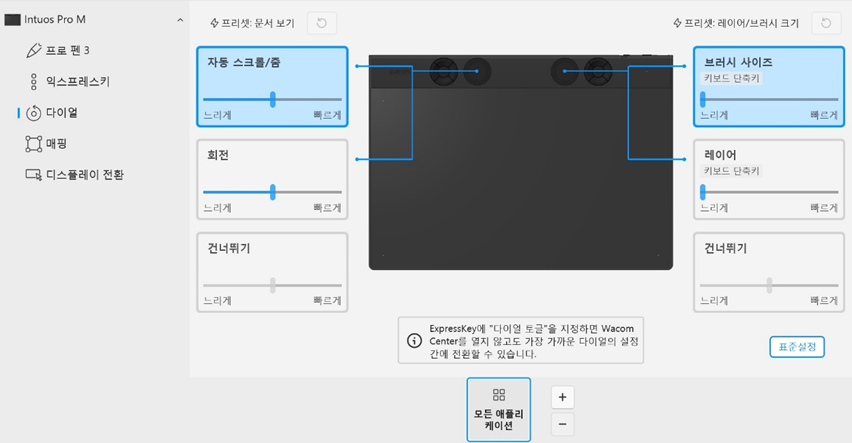Screen dimensions: 852x443
Task: Select the left 건너뛰기 card
Action: point(272,272)
